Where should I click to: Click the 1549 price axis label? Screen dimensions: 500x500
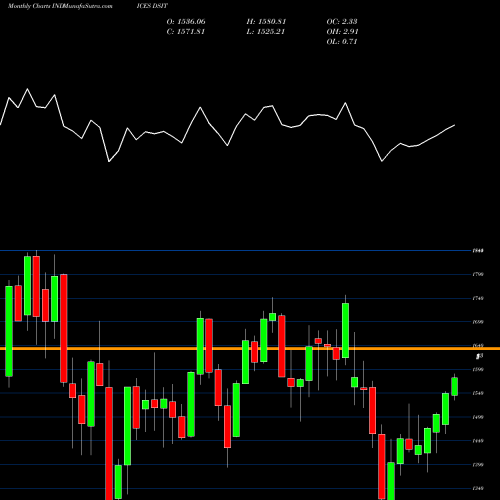click(x=478, y=393)
